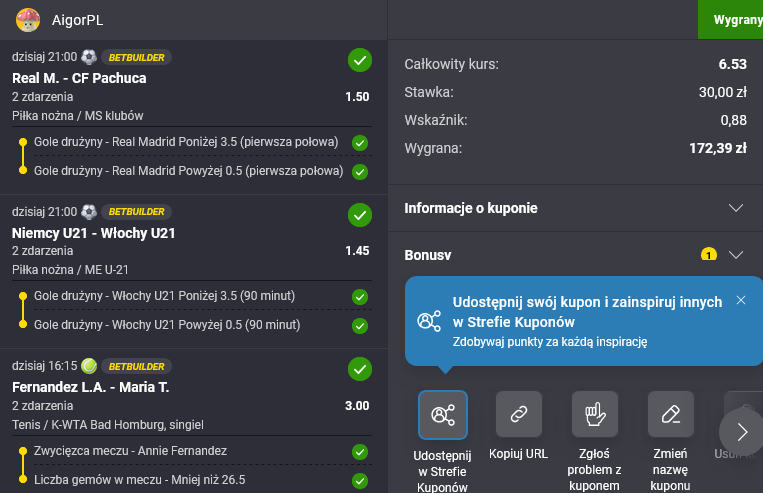Click the Zgłoś problem z kuponem icon
This screenshot has width=763, height=493.
pyautogui.click(x=595, y=415)
